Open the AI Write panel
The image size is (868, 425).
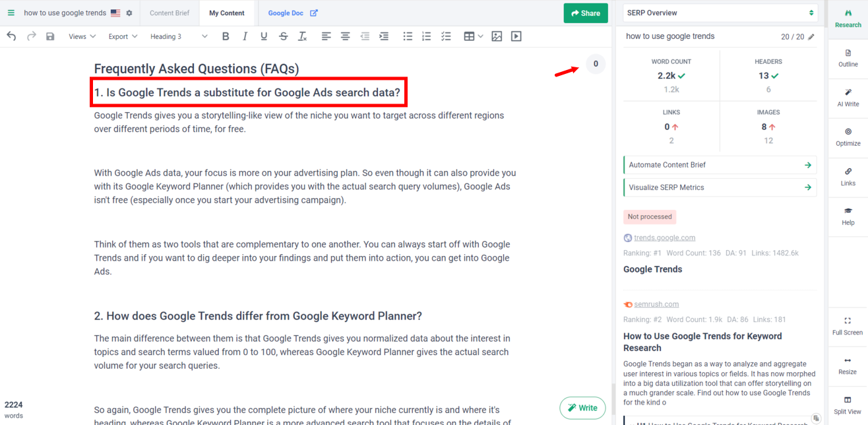click(x=847, y=97)
